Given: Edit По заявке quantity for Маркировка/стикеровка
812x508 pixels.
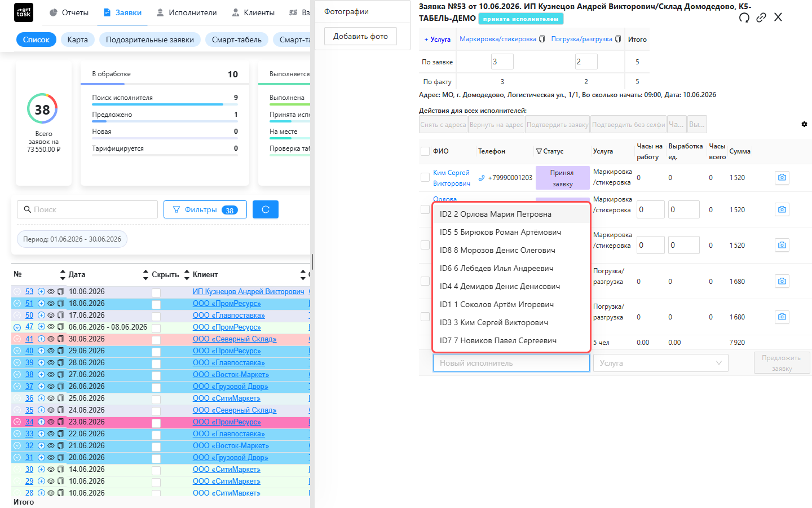Looking at the screenshot, I should (x=502, y=62).
